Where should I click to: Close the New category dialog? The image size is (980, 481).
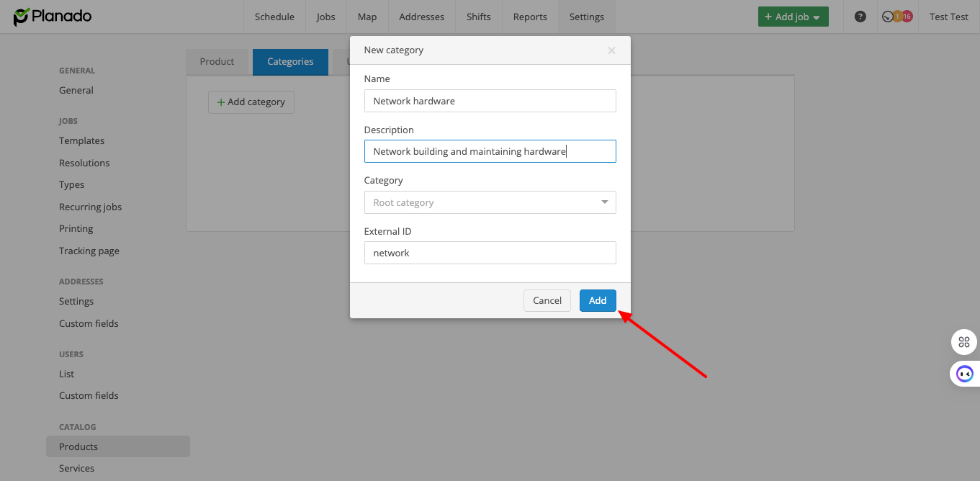[x=611, y=50]
